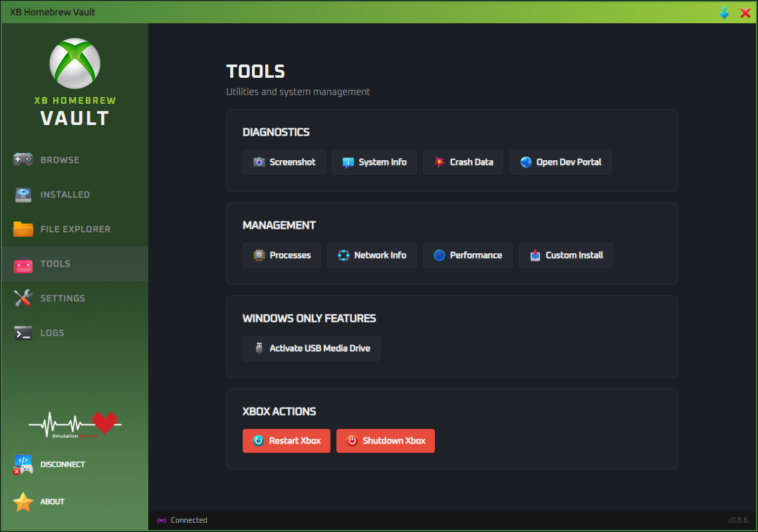
Task: Show Network Info
Action: 372,255
